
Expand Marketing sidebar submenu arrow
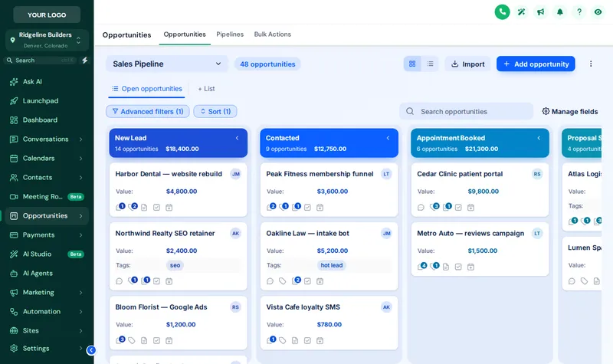coord(80,293)
